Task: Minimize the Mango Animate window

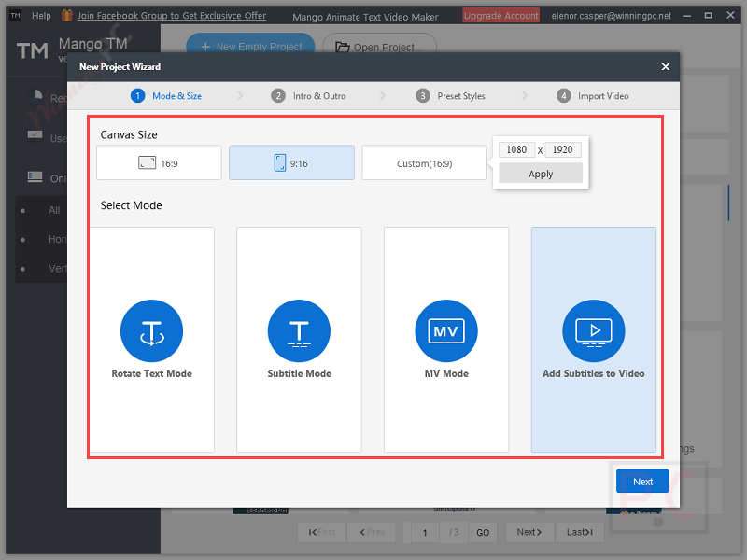Action: click(x=686, y=16)
